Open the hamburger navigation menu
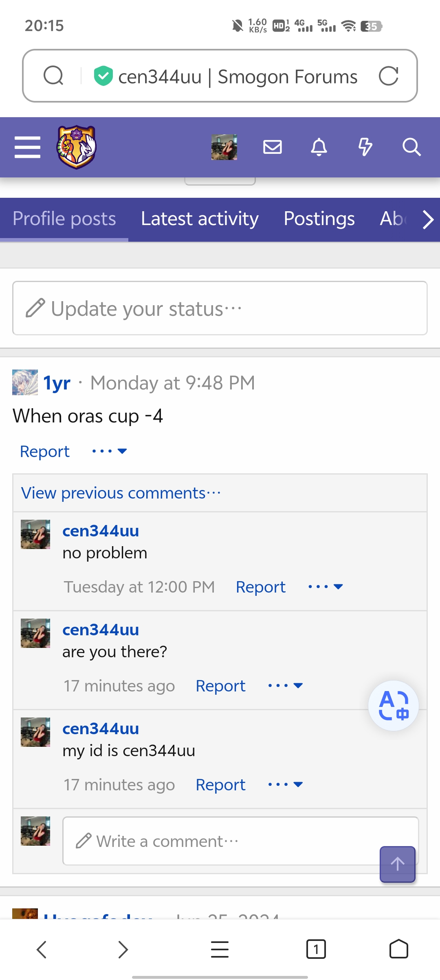Image resolution: width=440 pixels, height=980 pixels. [x=27, y=147]
